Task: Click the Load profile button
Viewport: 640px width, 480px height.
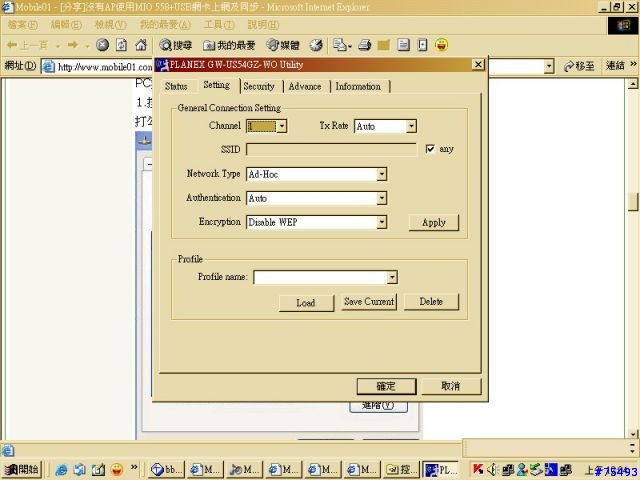Action: tap(306, 303)
